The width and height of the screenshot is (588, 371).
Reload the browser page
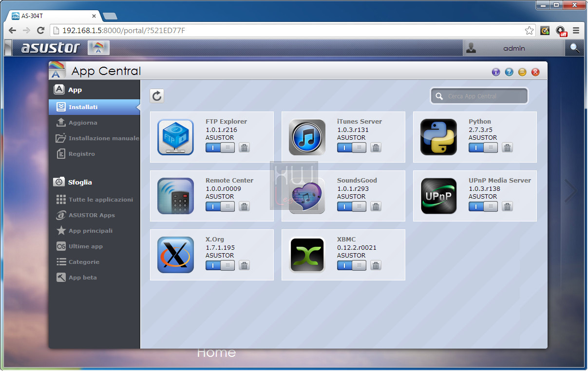click(x=41, y=31)
